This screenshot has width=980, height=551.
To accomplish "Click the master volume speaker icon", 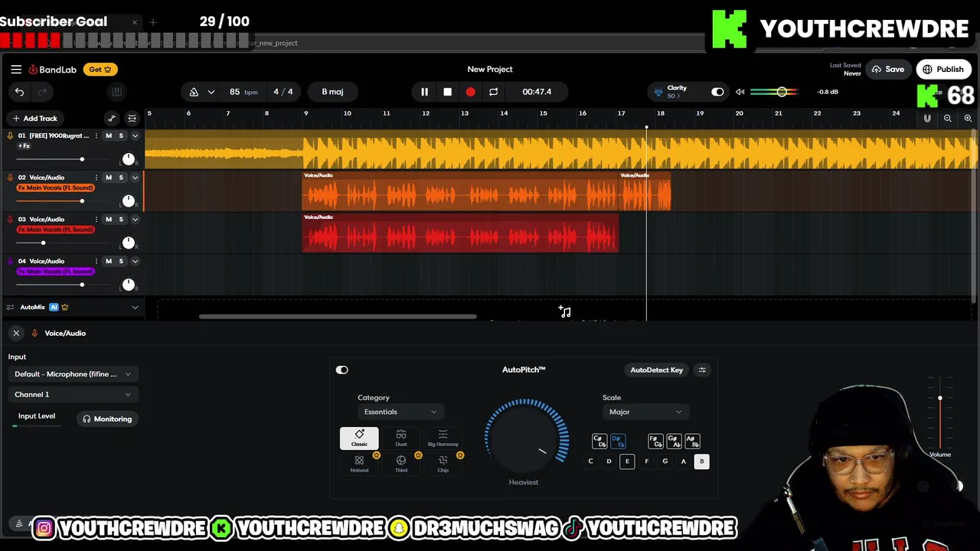I will (740, 92).
